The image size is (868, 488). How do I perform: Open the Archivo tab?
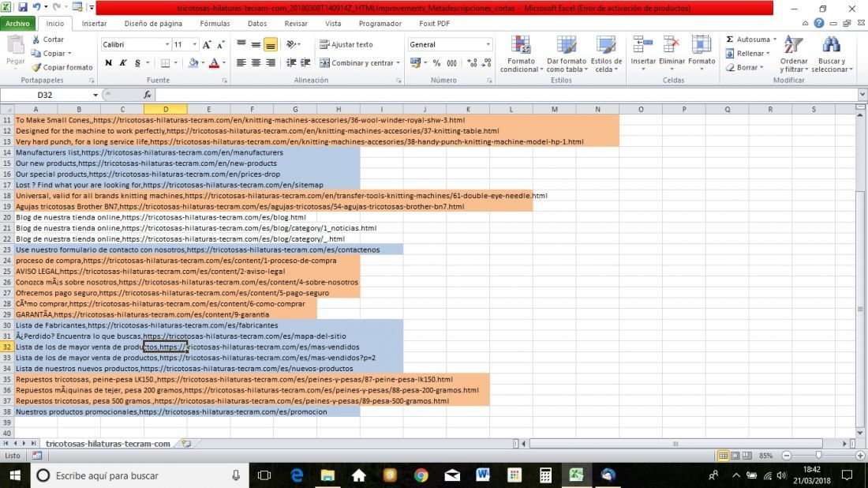pyautogui.click(x=17, y=23)
